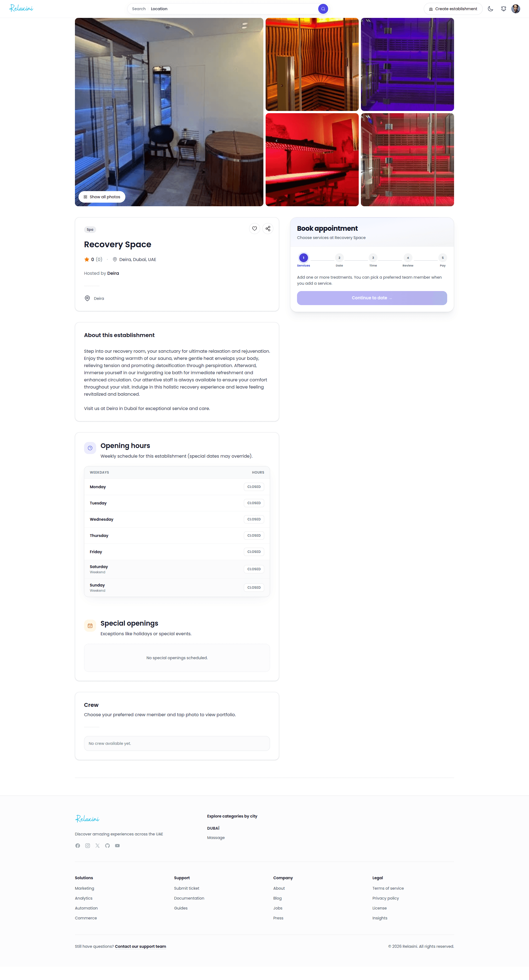Open the user profile avatar menu
This screenshot has width=529, height=980.
pyautogui.click(x=516, y=9)
